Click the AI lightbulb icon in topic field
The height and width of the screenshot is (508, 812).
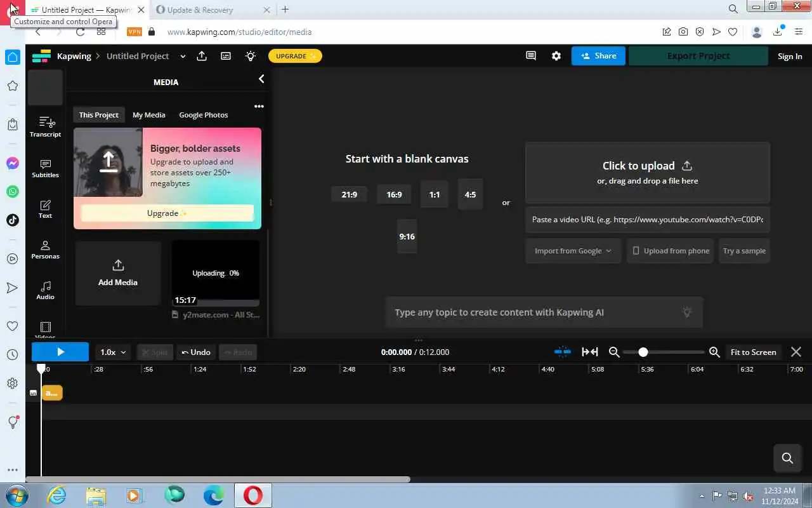[x=686, y=312]
